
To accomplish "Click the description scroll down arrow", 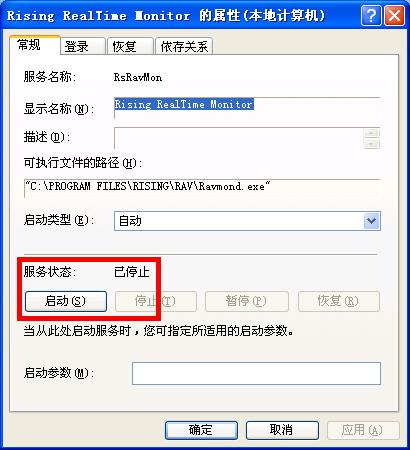I will pyautogui.click(x=372, y=144).
